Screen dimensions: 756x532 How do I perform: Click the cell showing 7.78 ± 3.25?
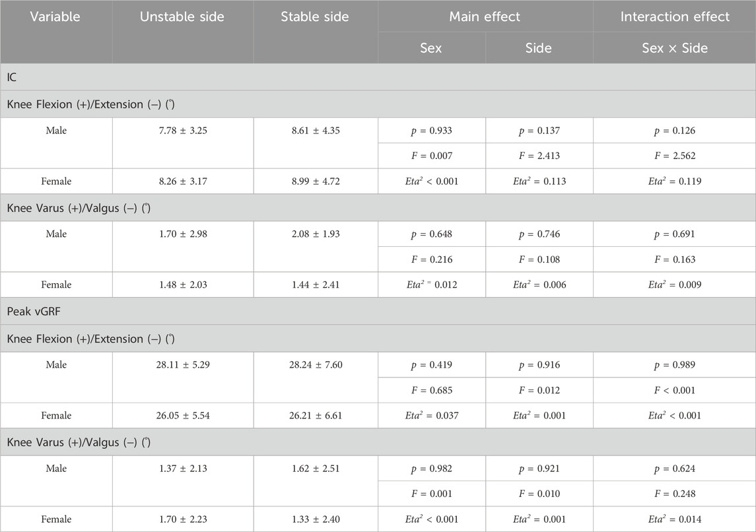[x=182, y=131]
